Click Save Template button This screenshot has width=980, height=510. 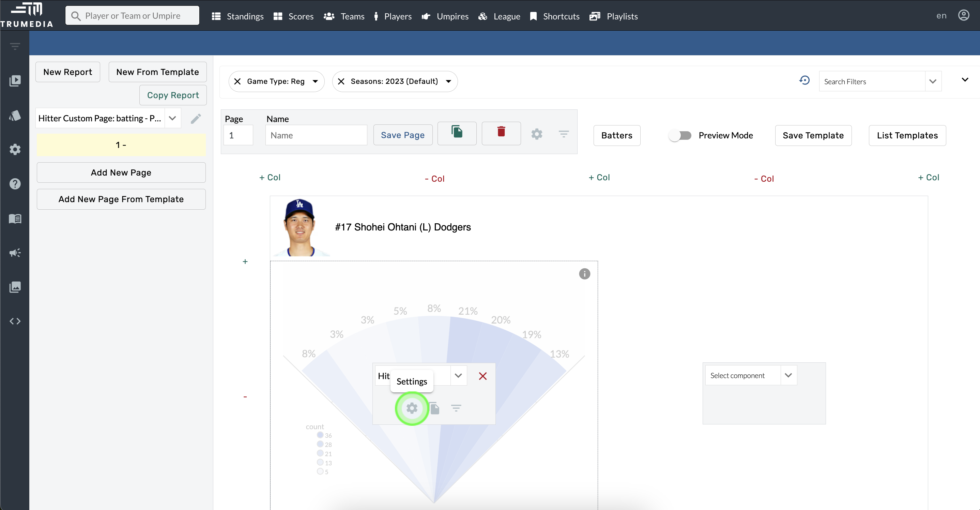point(813,135)
